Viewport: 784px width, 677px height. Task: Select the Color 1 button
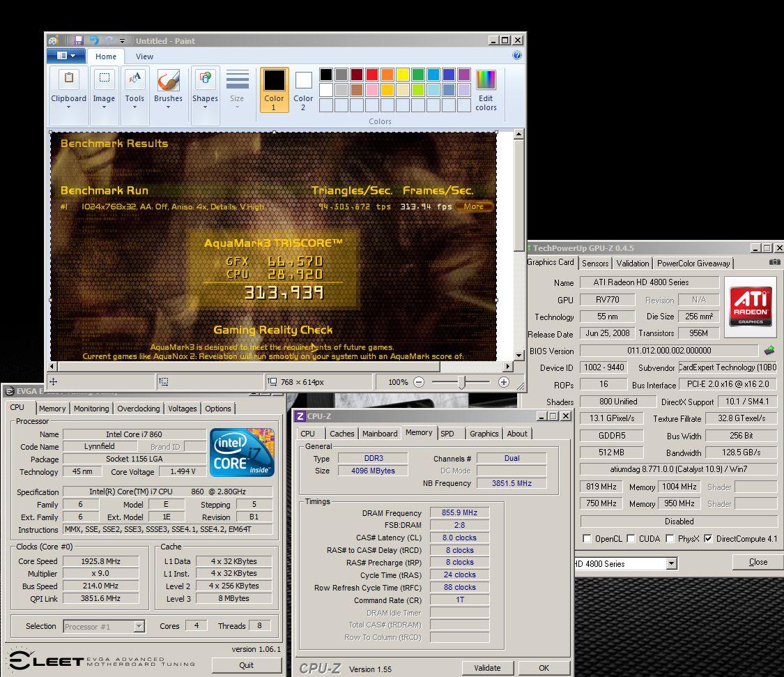coord(274,90)
